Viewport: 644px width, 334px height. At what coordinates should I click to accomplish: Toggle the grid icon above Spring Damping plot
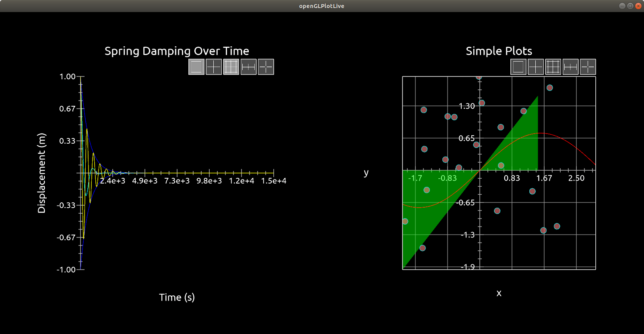point(231,67)
